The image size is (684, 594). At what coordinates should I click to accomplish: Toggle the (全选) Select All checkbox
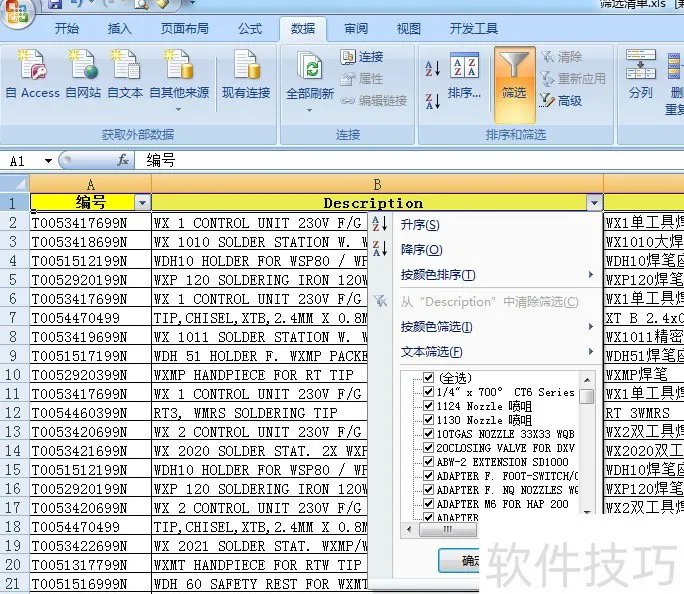428,377
